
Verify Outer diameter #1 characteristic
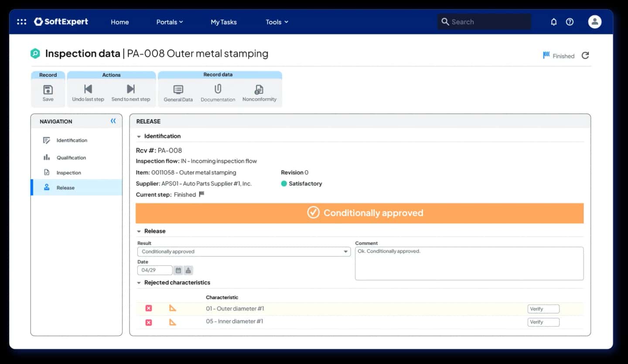pyautogui.click(x=543, y=309)
